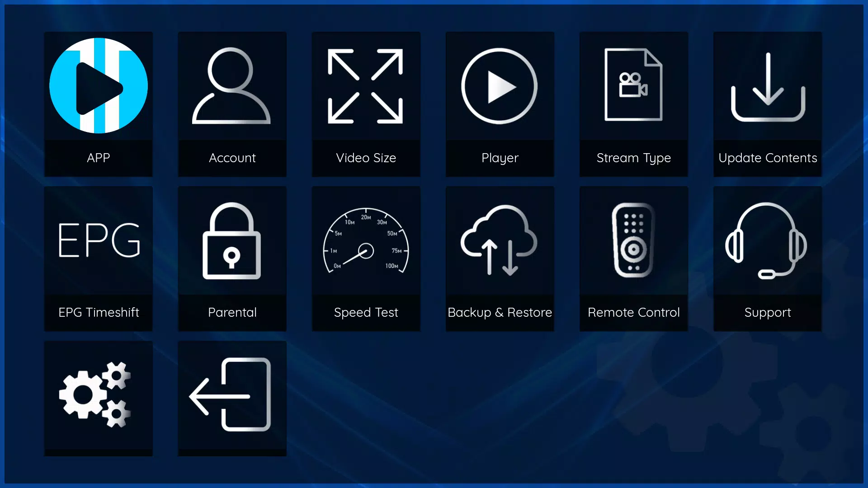Toggle EPG Timeshift enabled state
Screen dimensions: 868x488
(x=99, y=258)
